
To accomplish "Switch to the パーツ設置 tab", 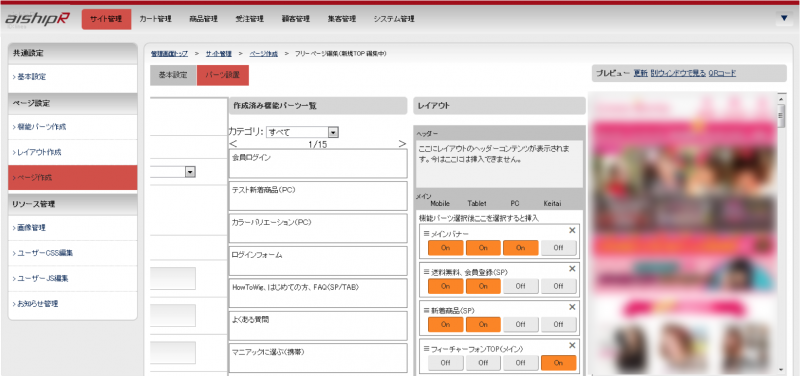I will click(x=223, y=75).
